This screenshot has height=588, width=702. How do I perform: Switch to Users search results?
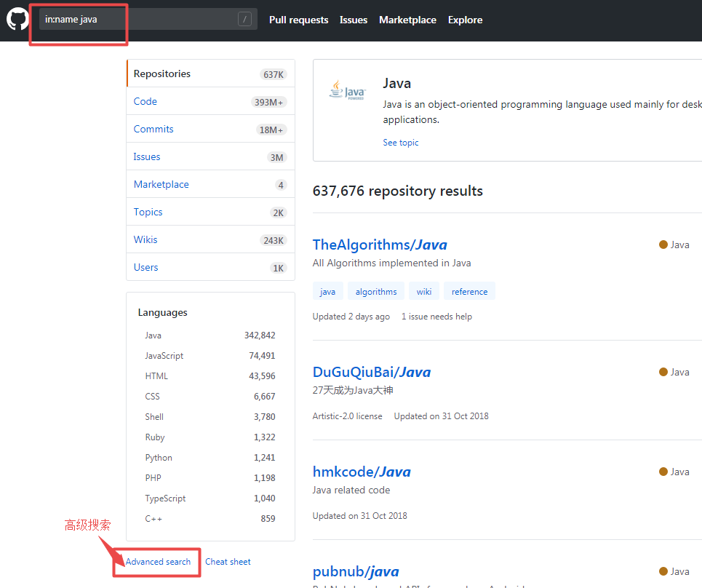coord(210,267)
